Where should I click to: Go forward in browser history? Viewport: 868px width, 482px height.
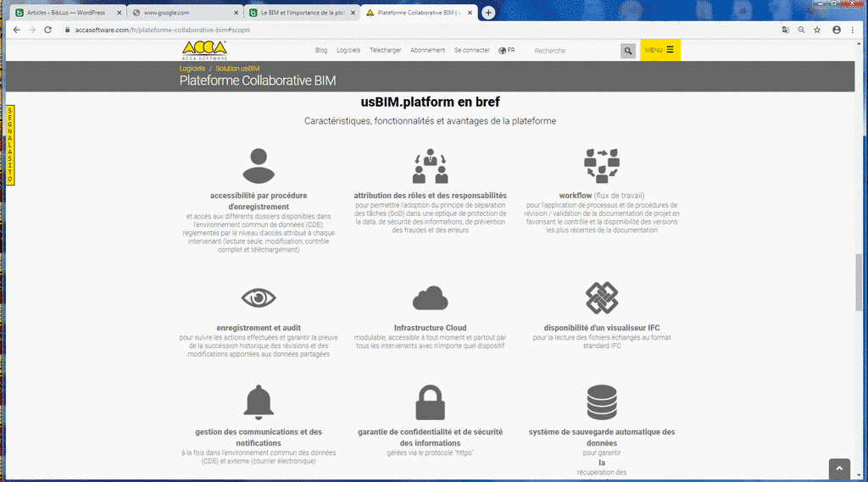coord(32,30)
